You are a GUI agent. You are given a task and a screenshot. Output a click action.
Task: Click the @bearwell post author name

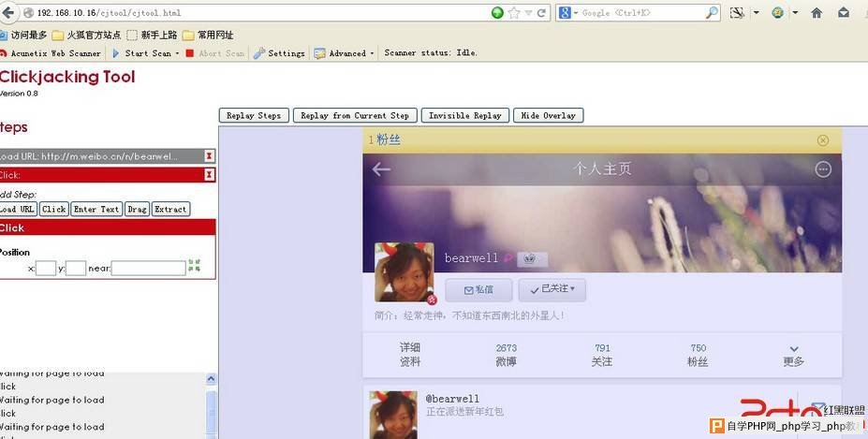[452, 399]
